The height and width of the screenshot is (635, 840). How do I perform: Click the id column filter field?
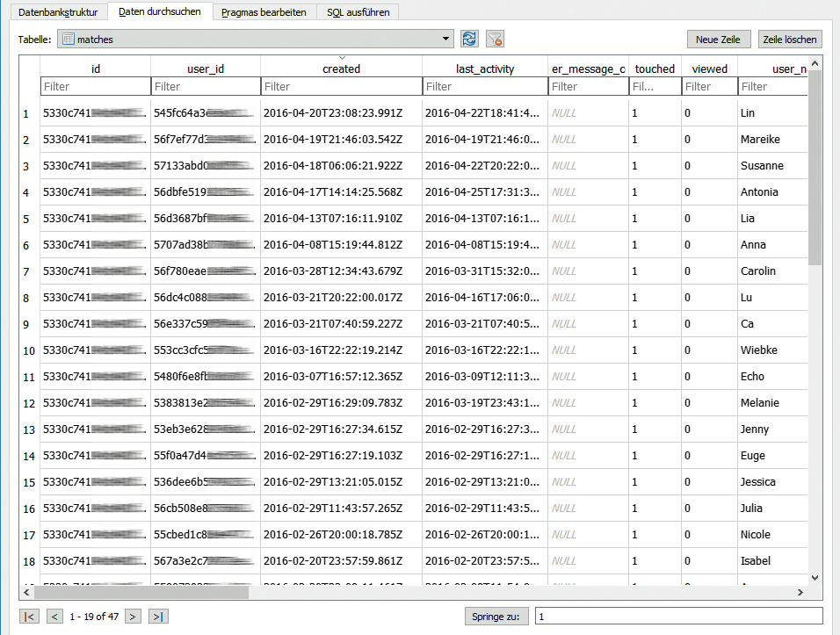point(96,86)
